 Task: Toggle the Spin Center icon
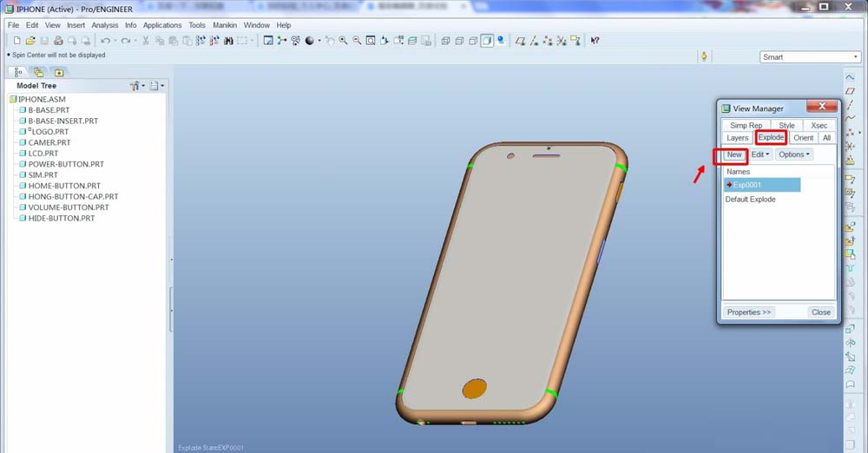(x=282, y=41)
